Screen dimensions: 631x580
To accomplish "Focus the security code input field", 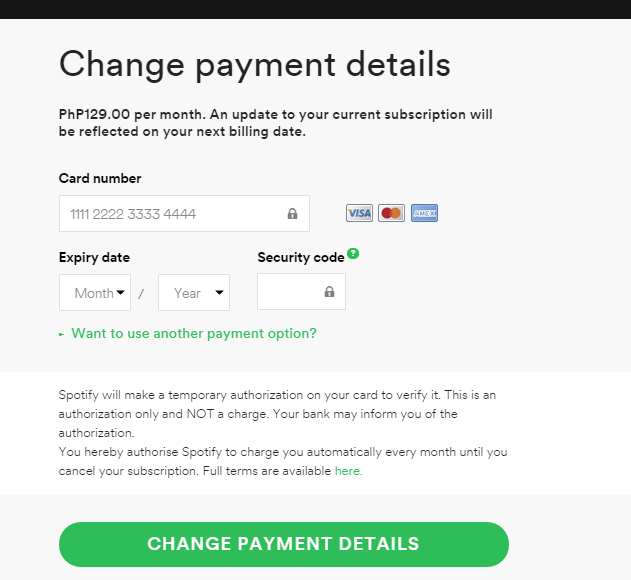I will click(301, 292).
